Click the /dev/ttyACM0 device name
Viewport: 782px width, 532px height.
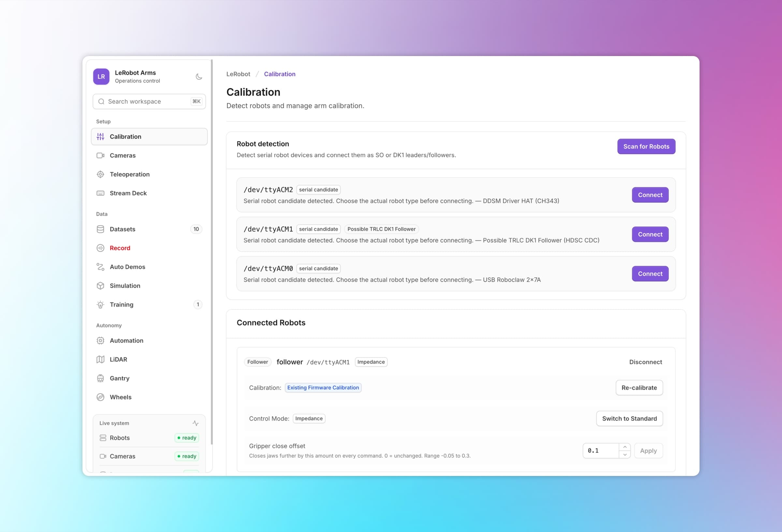point(268,268)
